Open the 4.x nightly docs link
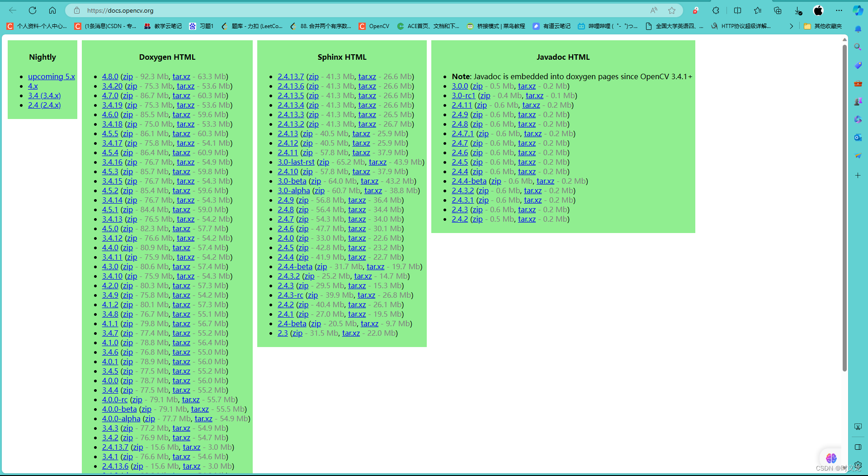This screenshot has width=868, height=476. [33, 86]
